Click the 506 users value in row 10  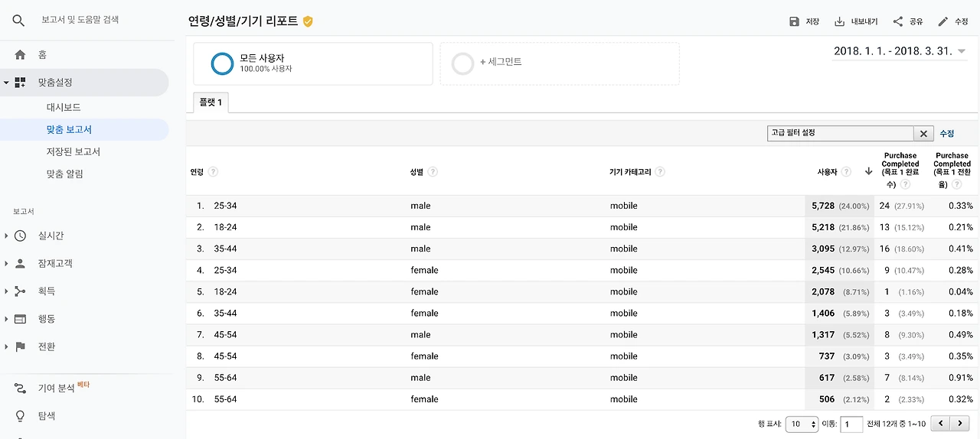(x=827, y=399)
